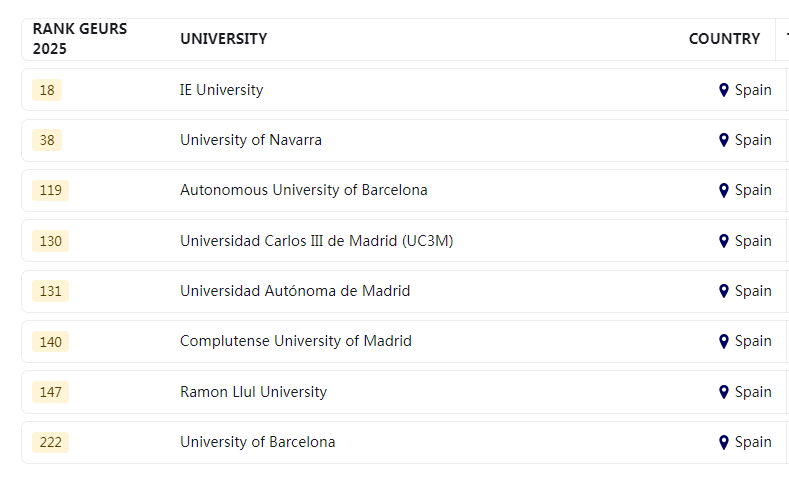Image resolution: width=789 pixels, height=480 pixels.
Task: Click the rank 18 badge
Action: (x=47, y=90)
